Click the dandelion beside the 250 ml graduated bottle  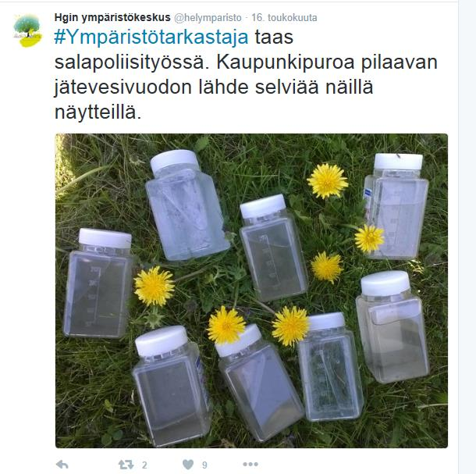[x=155, y=286]
